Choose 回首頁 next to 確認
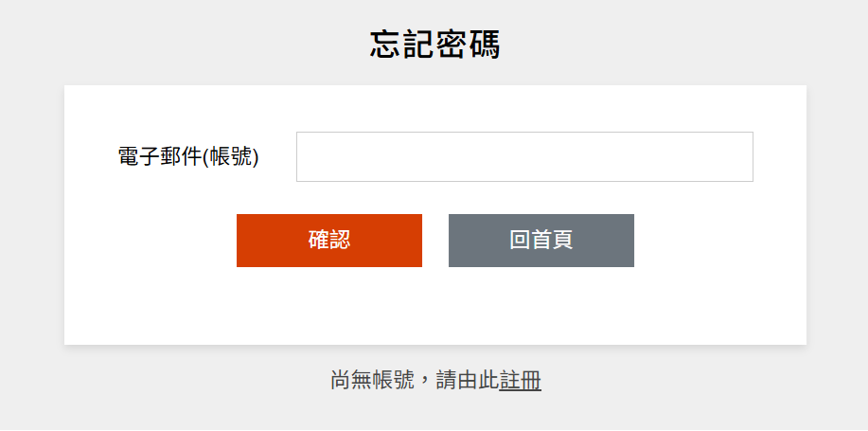The image size is (868, 431). 540,241
